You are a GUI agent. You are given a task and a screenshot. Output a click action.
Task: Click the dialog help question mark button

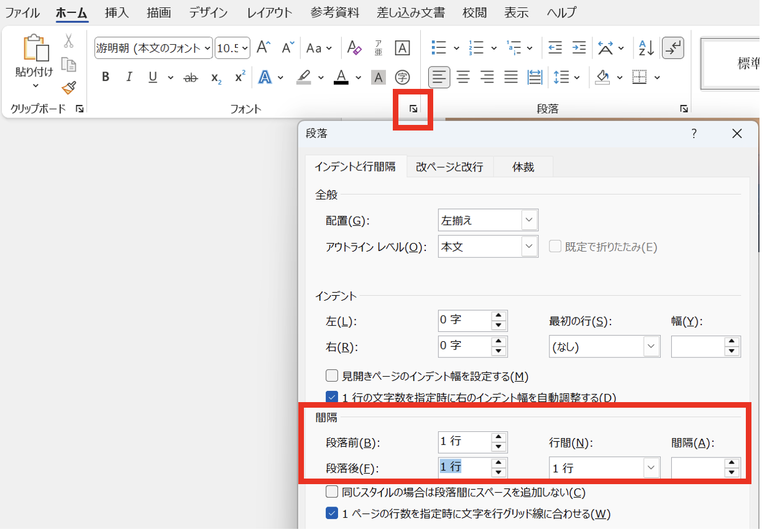[x=694, y=134]
